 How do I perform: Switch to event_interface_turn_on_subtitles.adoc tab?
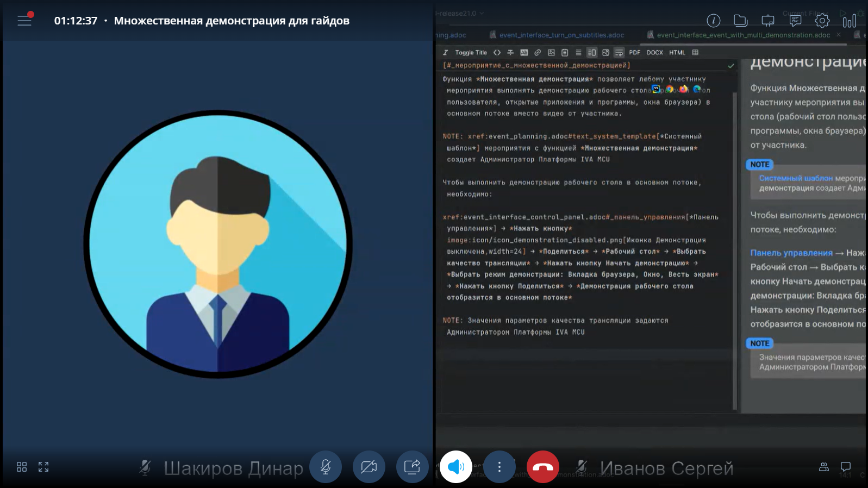[x=561, y=35]
